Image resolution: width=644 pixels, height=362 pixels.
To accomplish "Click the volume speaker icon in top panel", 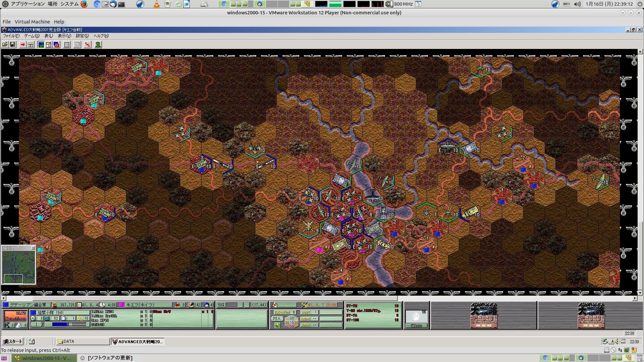I will (x=577, y=4).
